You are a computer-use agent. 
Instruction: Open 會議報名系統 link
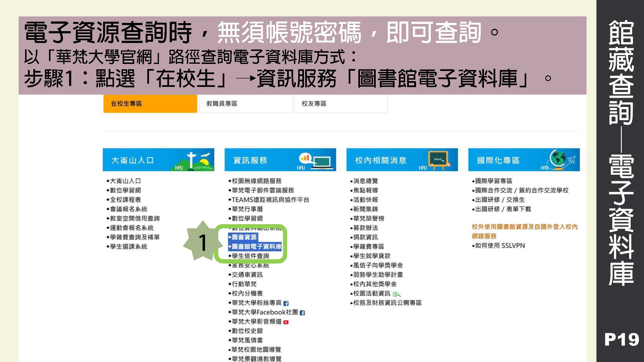pyautogui.click(x=128, y=209)
